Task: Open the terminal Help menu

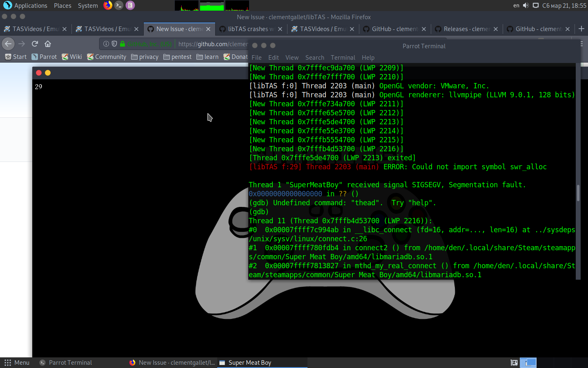Action: tap(368, 58)
